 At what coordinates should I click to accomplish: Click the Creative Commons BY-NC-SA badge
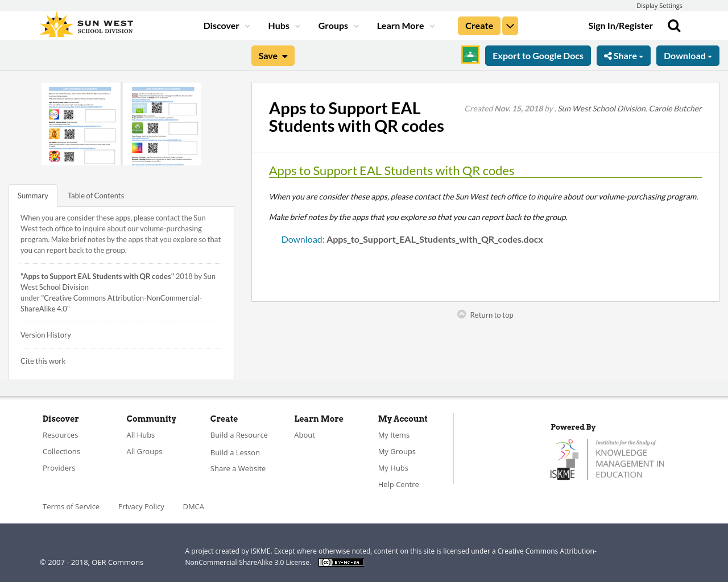pos(341,562)
